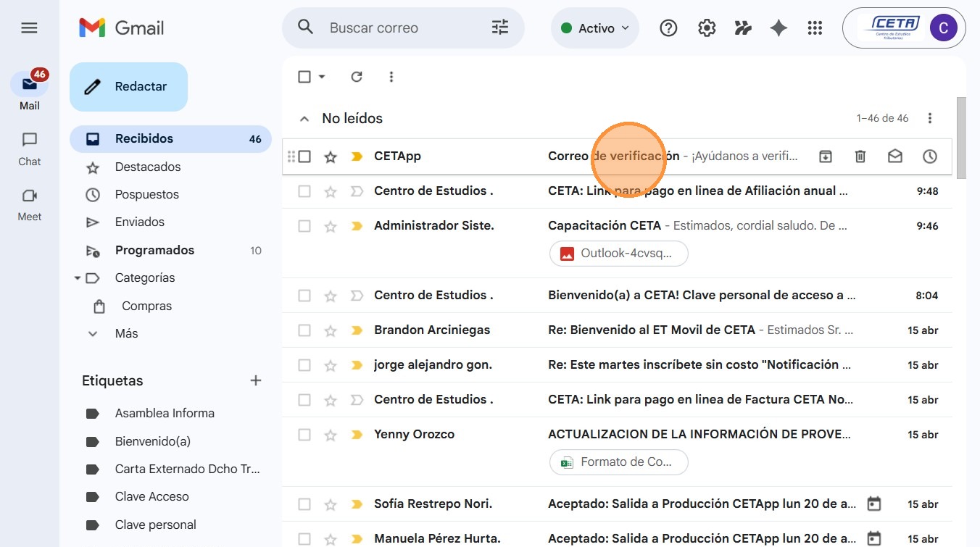
Task: Open the Pospuestos folder
Action: pyautogui.click(x=170, y=195)
